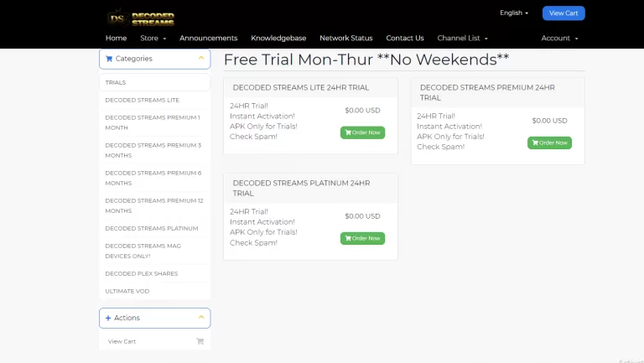The width and height of the screenshot is (644, 363).
Task: Check the Network Status page
Action: point(346,39)
